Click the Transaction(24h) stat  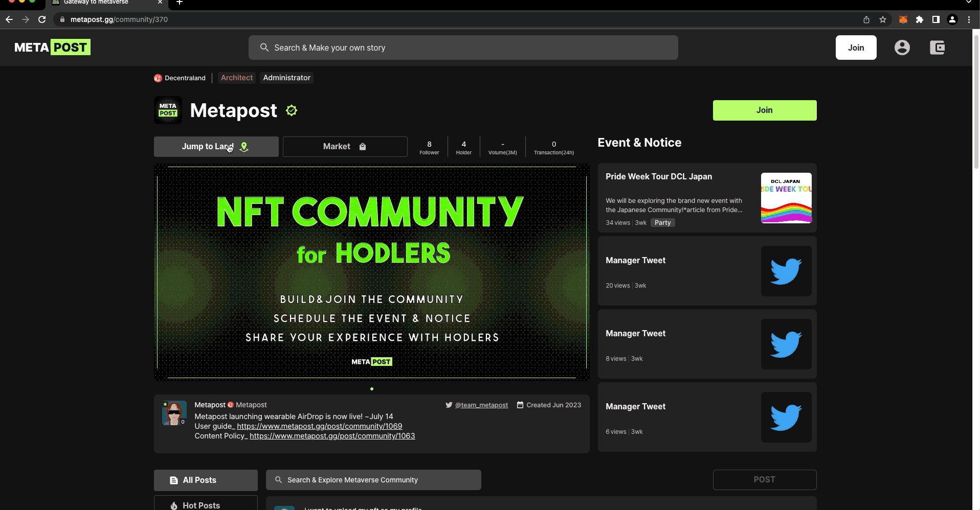coord(553,148)
